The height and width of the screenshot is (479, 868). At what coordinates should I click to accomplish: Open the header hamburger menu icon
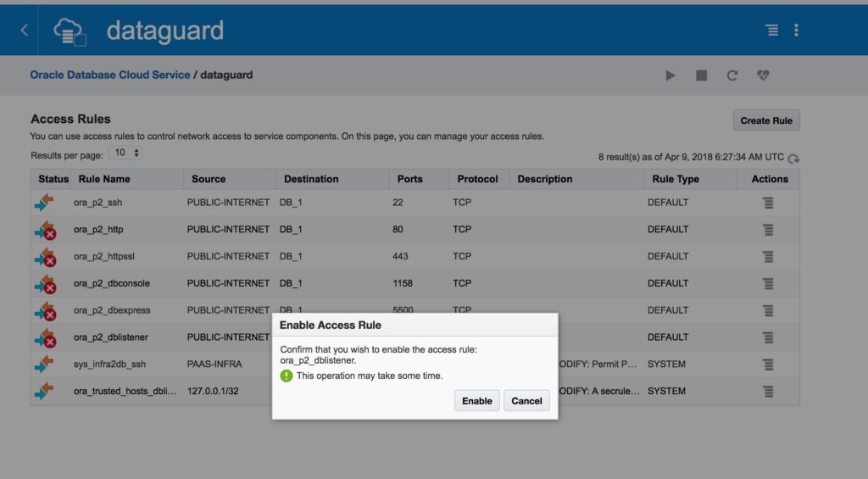771,31
